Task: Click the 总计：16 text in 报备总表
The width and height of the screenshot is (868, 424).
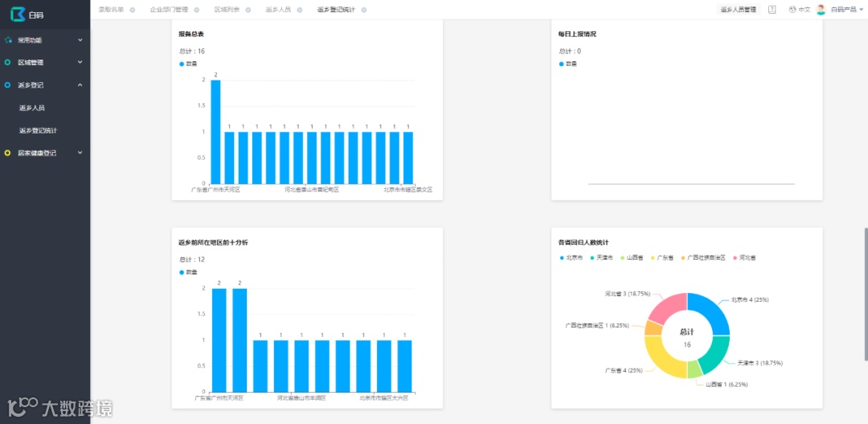Action: (192, 51)
